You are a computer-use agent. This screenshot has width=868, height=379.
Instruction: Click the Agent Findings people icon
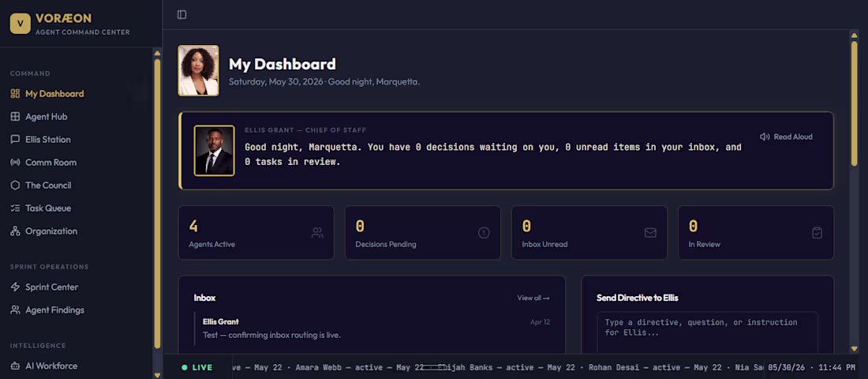(16, 310)
